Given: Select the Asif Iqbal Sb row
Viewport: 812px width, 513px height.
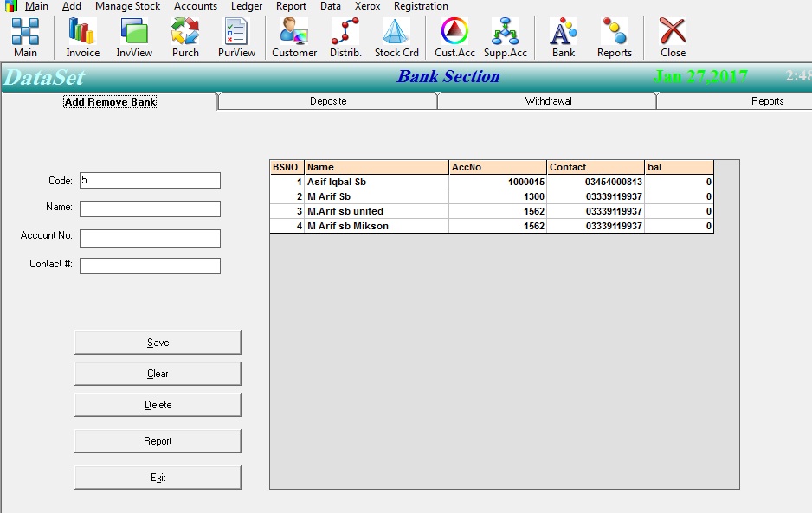Looking at the screenshot, I should click(492, 182).
